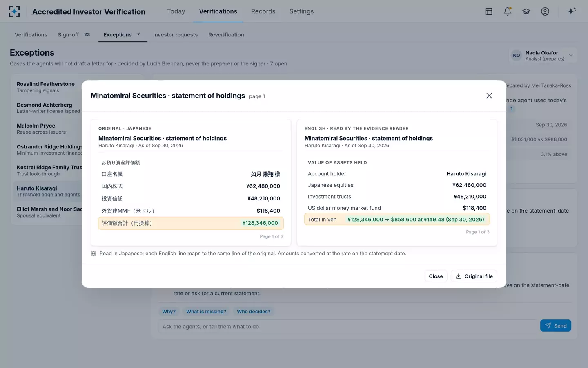Click the Send button
This screenshot has height=368, width=588.
pos(555,326)
